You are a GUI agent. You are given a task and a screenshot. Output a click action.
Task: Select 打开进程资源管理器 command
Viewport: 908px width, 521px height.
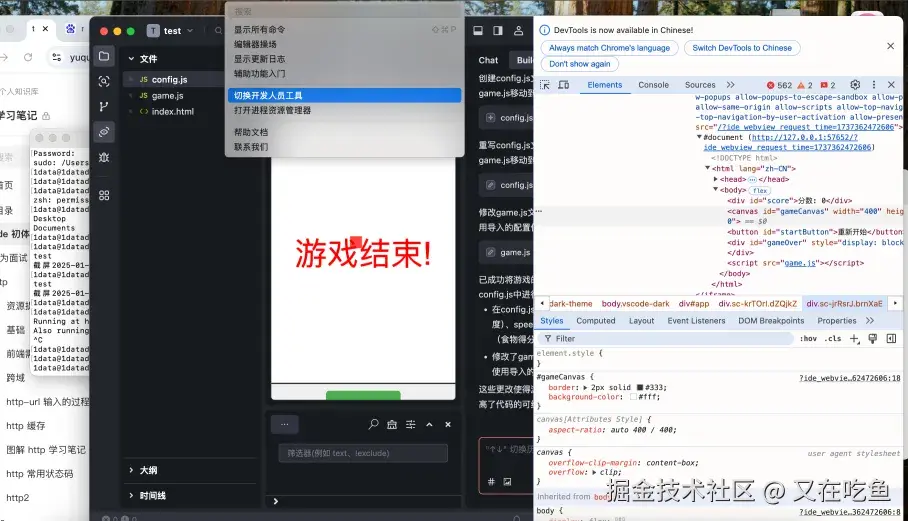[345, 110]
